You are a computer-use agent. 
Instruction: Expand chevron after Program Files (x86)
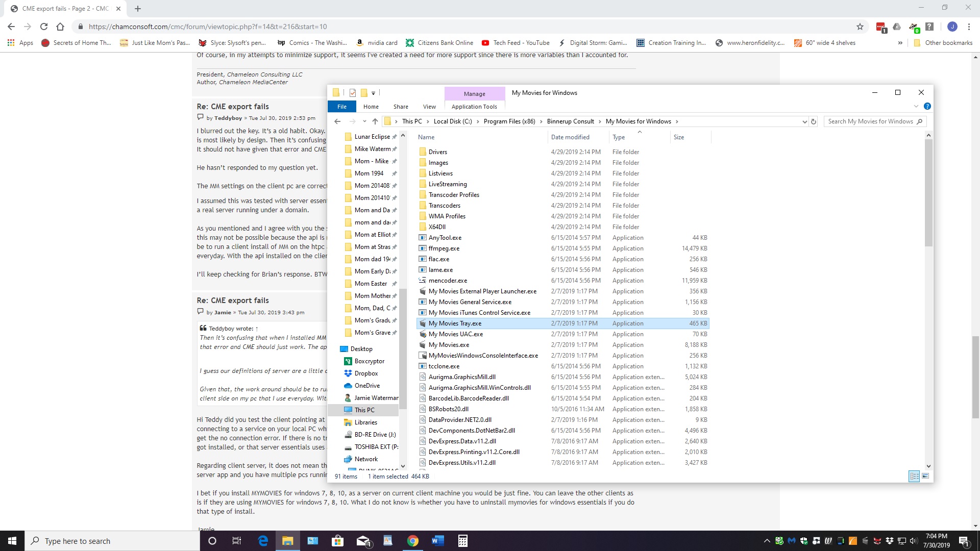[x=542, y=121]
